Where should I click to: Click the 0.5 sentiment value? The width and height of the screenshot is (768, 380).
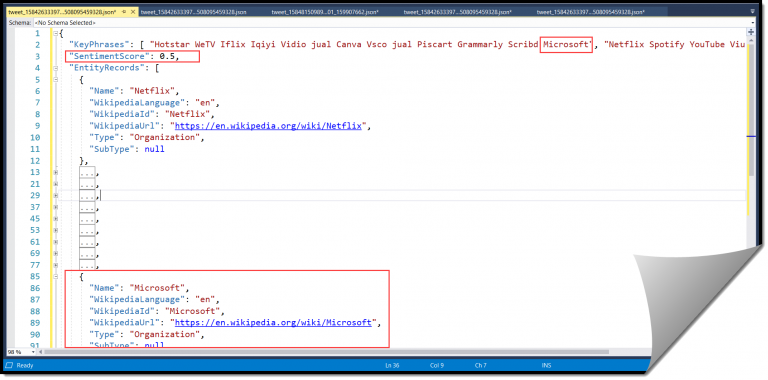(167, 56)
